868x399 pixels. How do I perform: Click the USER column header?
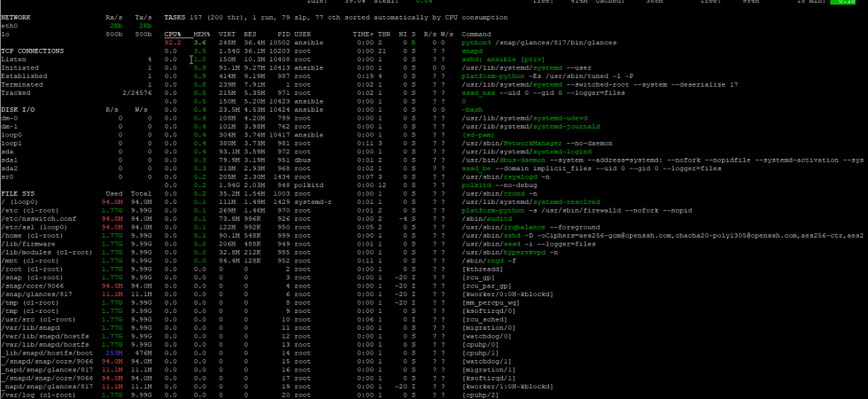303,35
